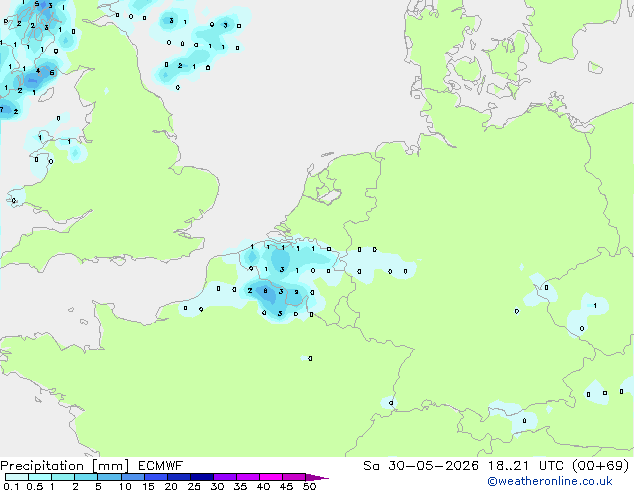
Task: Click the legend label "50"
Action: coord(310,486)
